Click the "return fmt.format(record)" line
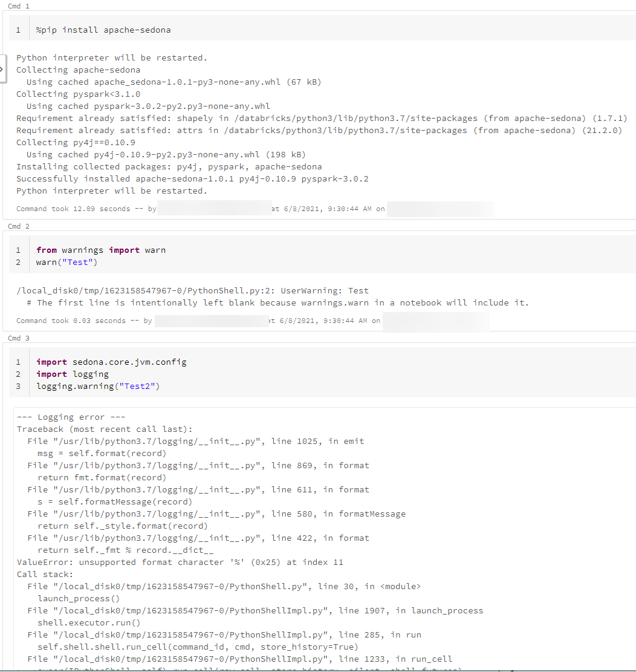 click(x=102, y=477)
